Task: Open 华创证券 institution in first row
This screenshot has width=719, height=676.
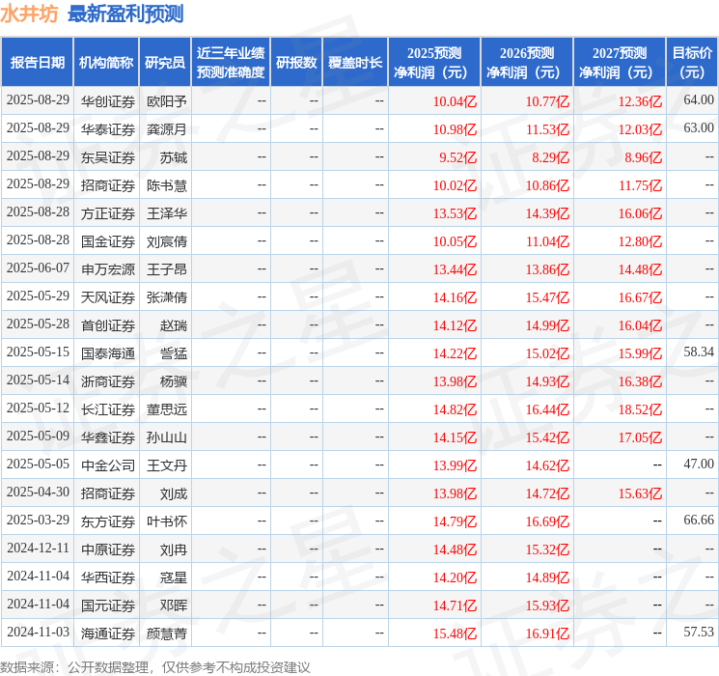Action: [x=108, y=101]
